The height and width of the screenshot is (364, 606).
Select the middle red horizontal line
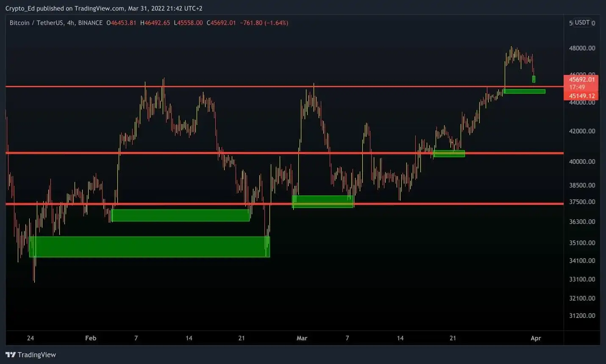pyautogui.click(x=254, y=153)
